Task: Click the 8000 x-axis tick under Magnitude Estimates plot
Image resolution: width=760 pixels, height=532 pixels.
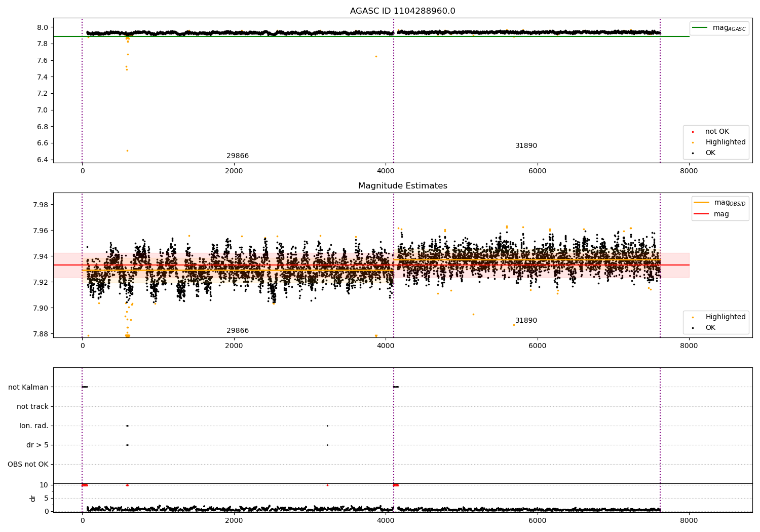Action: tap(689, 346)
